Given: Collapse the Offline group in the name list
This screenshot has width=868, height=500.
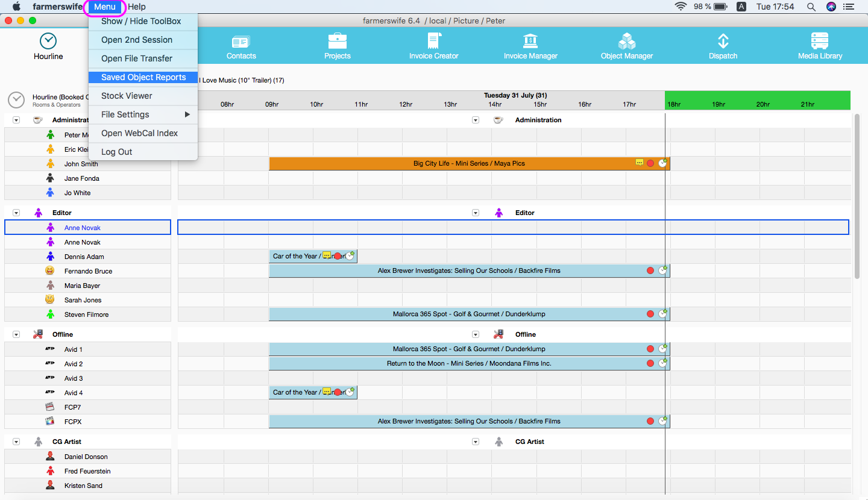Looking at the screenshot, I should tap(16, 334).
